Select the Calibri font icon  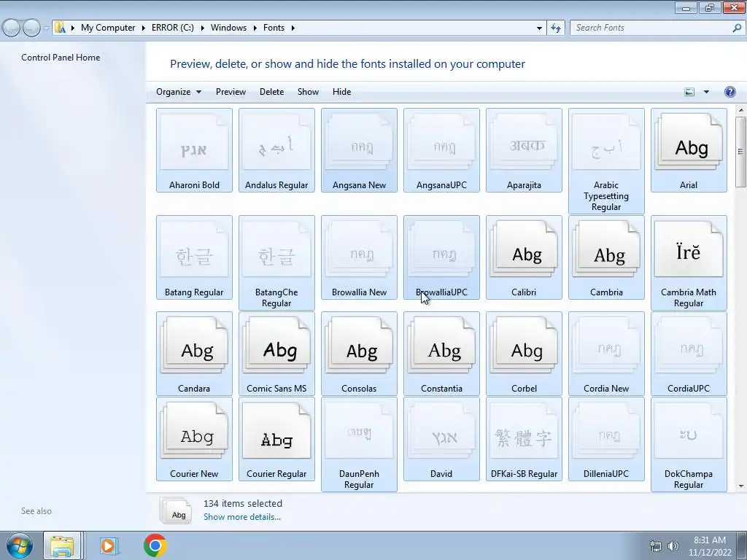(x=524, y=257)
